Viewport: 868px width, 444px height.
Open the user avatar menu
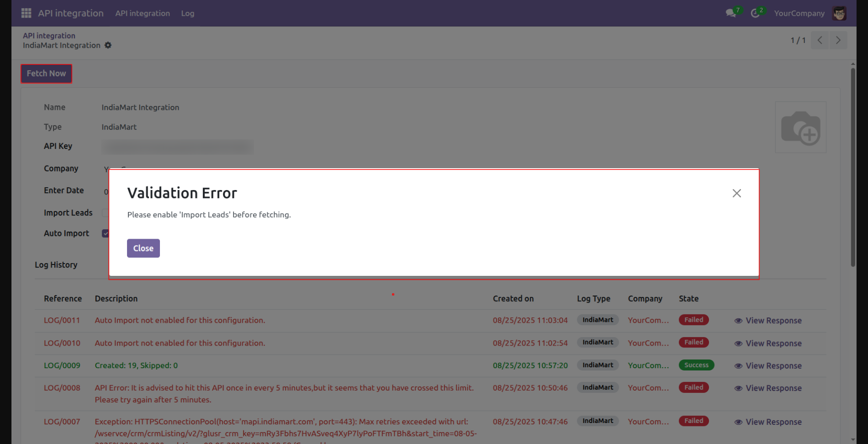[x=839, y=13]
